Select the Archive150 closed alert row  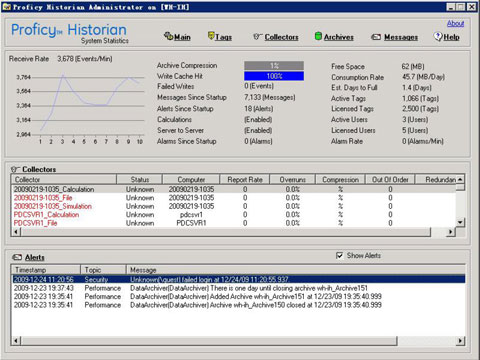coord(238,305)
